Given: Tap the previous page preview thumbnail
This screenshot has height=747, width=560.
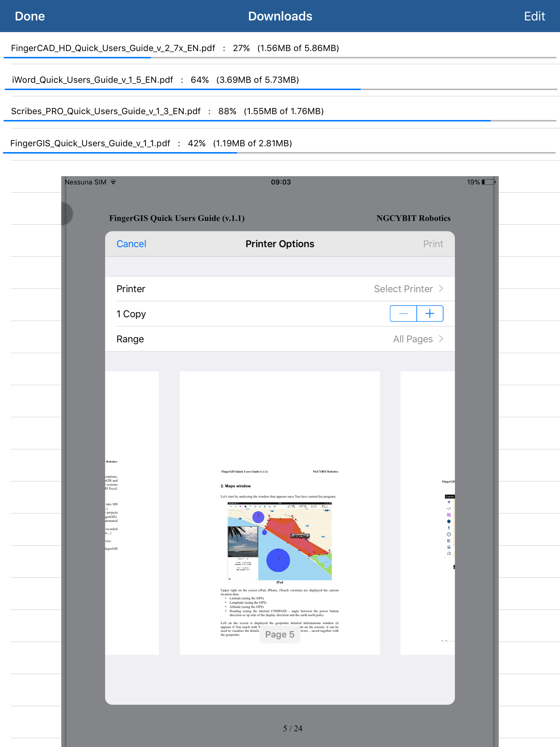Looking at the screenshot, I should coord(132,513).
